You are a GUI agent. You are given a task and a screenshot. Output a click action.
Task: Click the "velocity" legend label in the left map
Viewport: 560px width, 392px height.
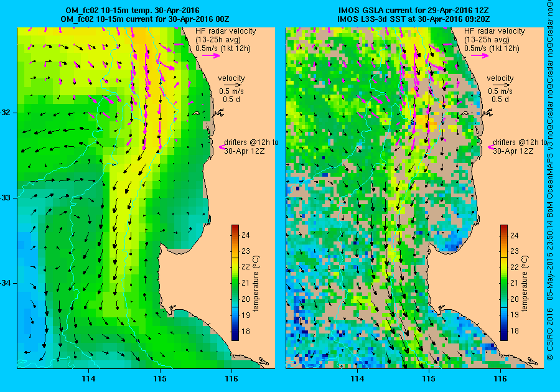pos(231,78)
